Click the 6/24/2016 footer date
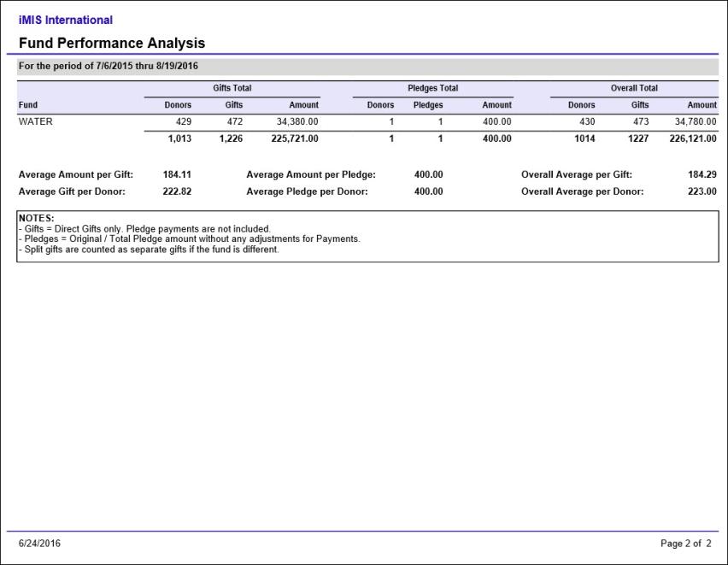The width and height of the screenshot is (728, 565). [39, 543]
